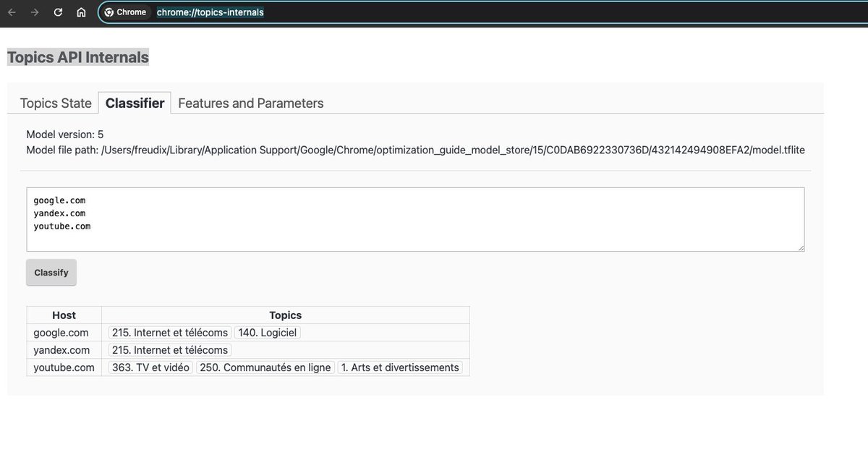Click the youtube.com line in the text area
This screenshot has height=468, width=868.
[x=61, y=226]
